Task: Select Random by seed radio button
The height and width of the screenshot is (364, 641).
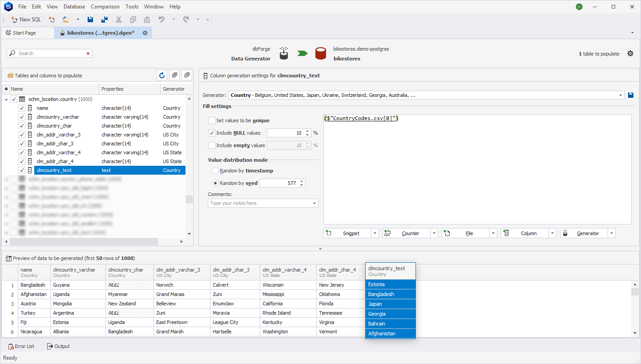Action: click(215, 183)
